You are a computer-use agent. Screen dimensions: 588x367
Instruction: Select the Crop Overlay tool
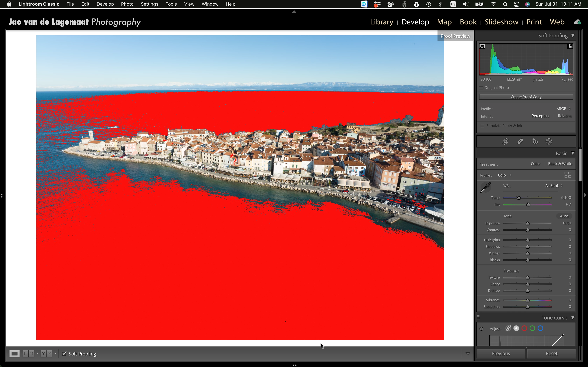(x=505, y=142)
